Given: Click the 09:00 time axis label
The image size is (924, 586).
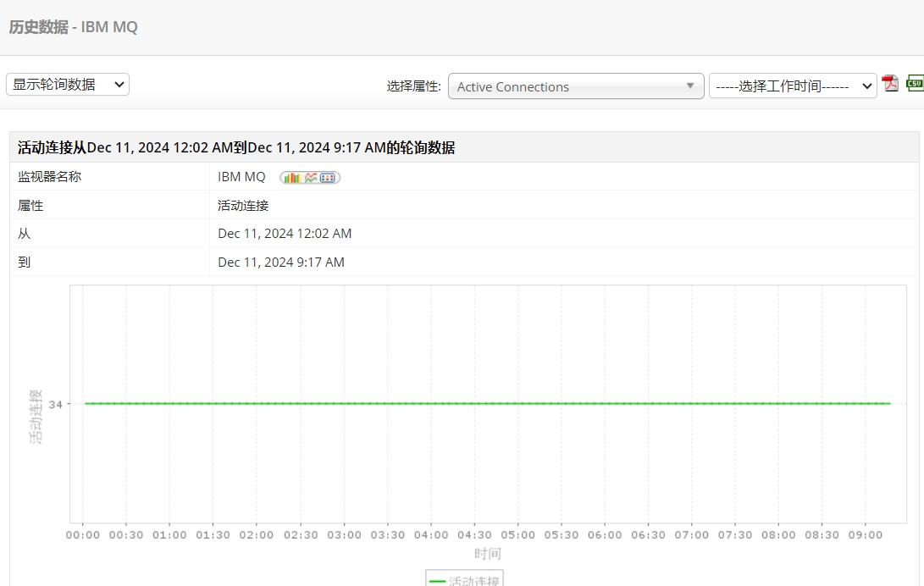Looking at the screenshot, I should tap(866, 534).
